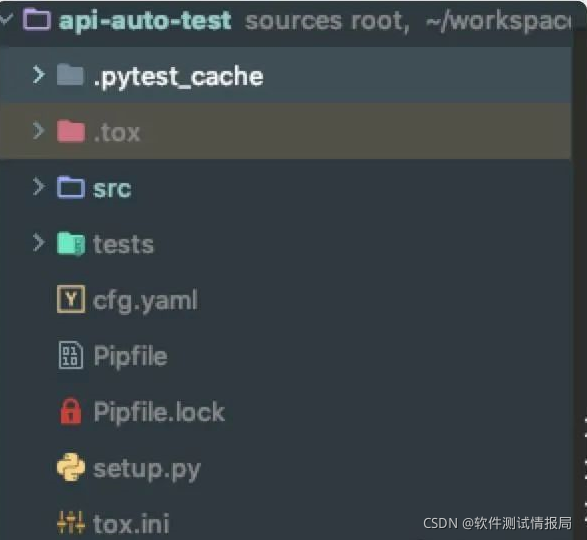Select the Pipfile.lock file name

coord(159,412)
